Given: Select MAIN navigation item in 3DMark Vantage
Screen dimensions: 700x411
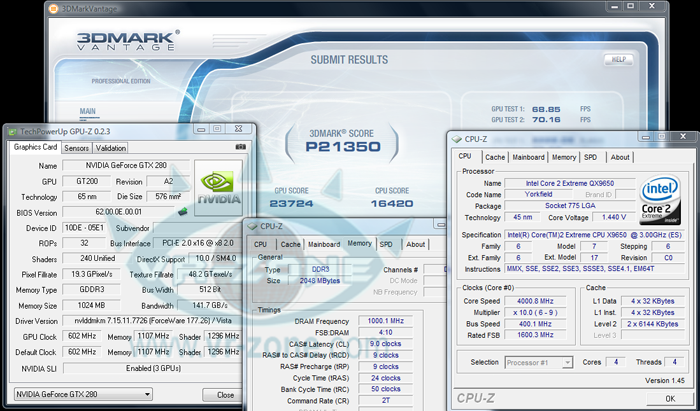Looking at the screenshot, I should pyautogui.click(x=88, y=111).
